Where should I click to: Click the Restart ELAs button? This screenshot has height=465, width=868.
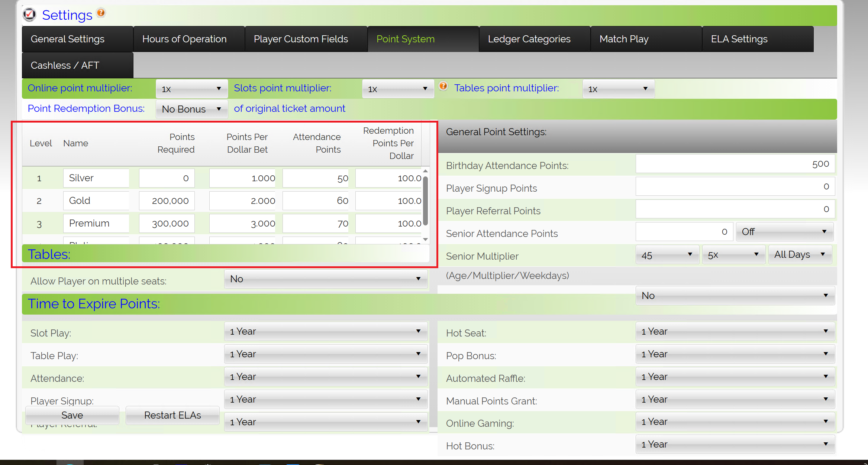(172, 415)
